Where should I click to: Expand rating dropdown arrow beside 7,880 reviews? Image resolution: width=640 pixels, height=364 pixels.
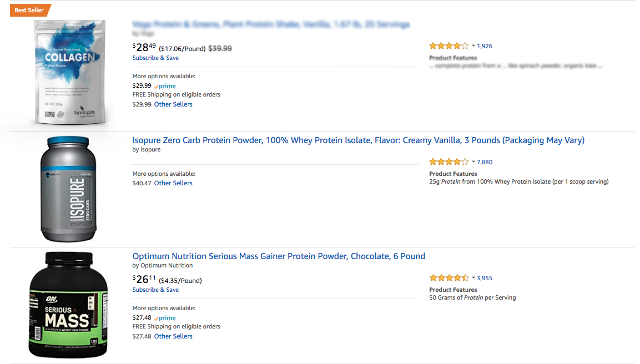pos(473,162)
